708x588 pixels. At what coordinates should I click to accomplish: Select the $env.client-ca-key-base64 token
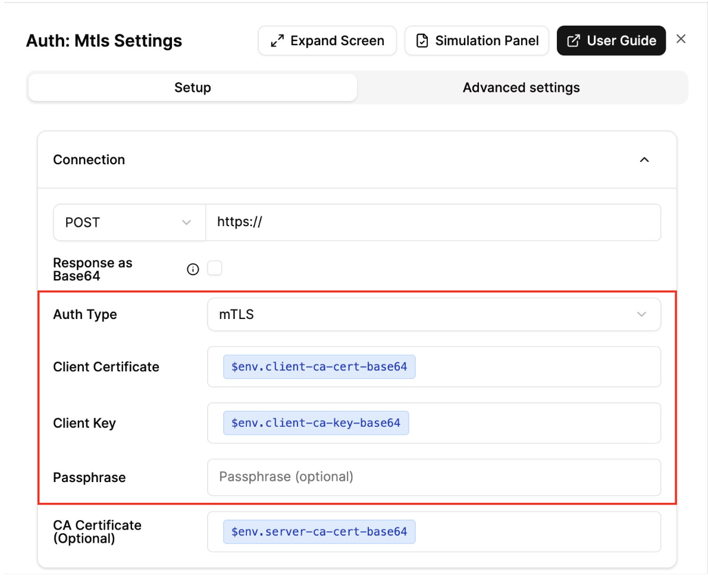click(x=316, y=423)
